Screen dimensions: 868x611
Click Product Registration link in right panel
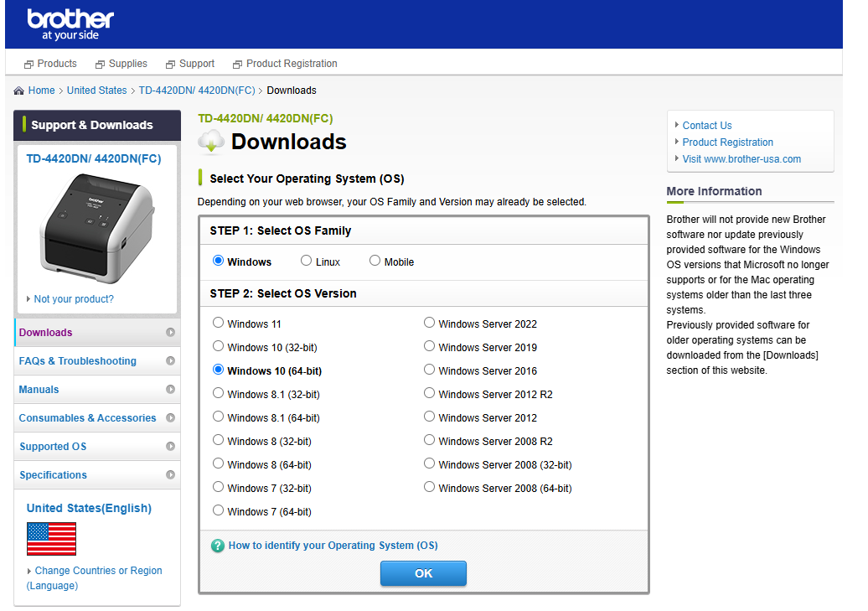tap(727, 142)
